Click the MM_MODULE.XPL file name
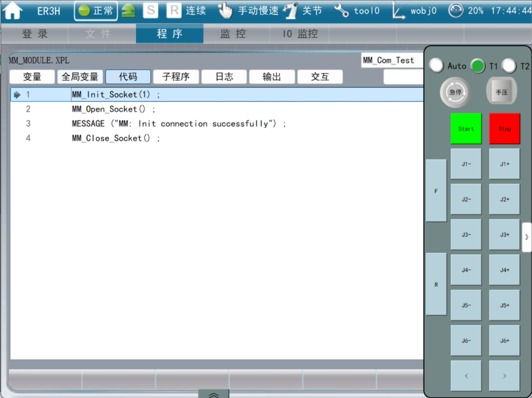 (x=39, y=61)
